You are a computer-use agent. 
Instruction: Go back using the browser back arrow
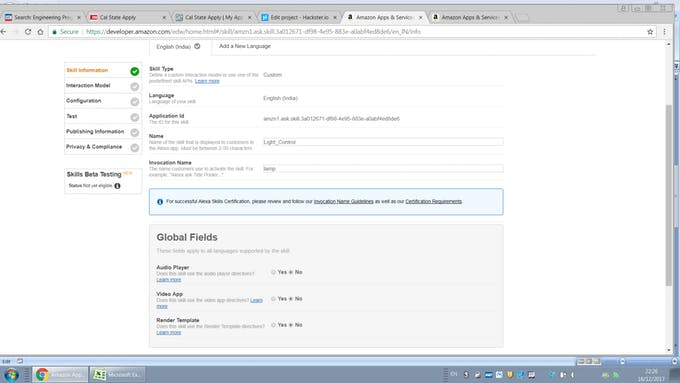point(3,32)
